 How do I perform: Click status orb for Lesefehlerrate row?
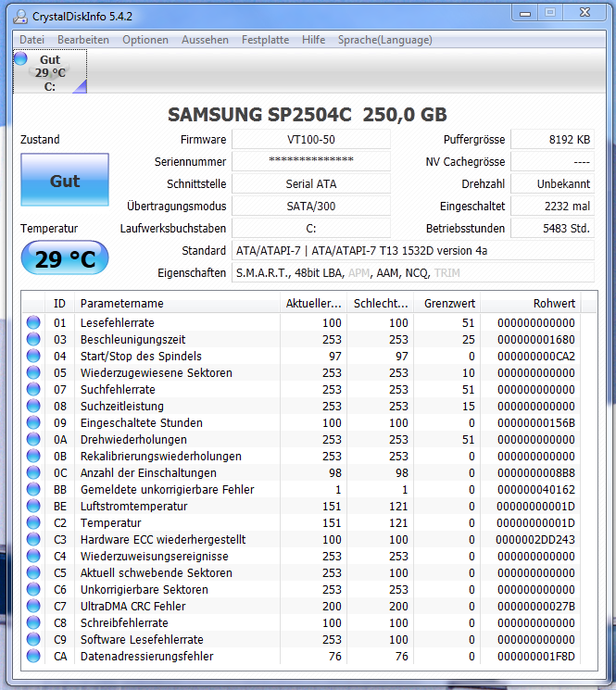point(33,322)
